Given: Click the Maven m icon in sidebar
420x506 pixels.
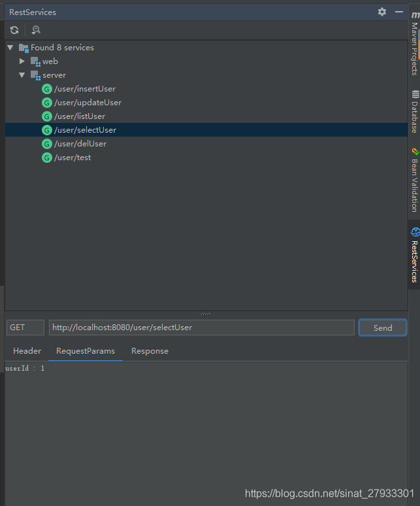Looking at the screenshot, I should pyautogui.click(x=415, y=15).
